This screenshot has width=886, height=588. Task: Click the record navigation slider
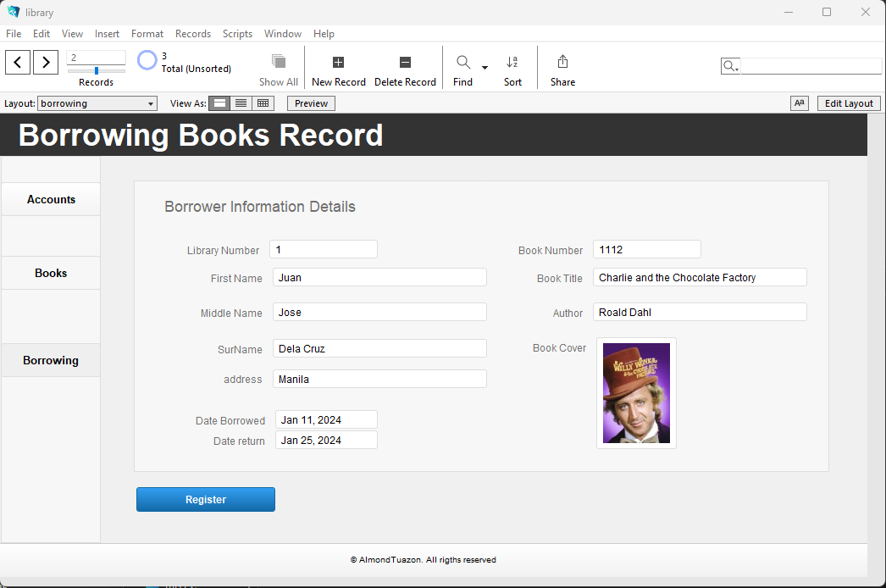click(x=96, y=70)
